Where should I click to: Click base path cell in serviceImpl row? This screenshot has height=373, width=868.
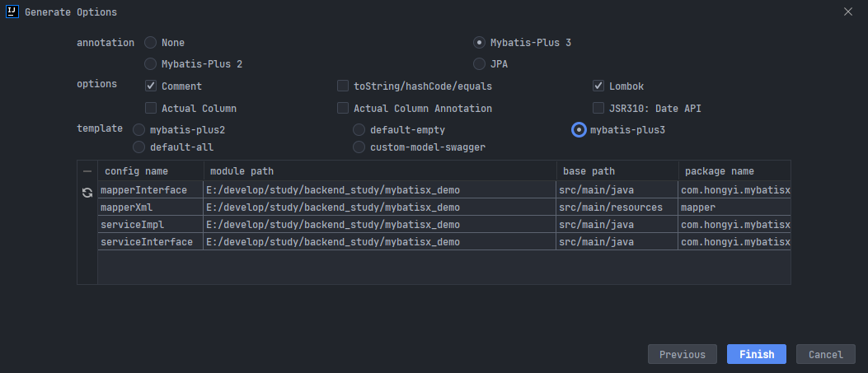pyautogui.click(x=617, y=224)
